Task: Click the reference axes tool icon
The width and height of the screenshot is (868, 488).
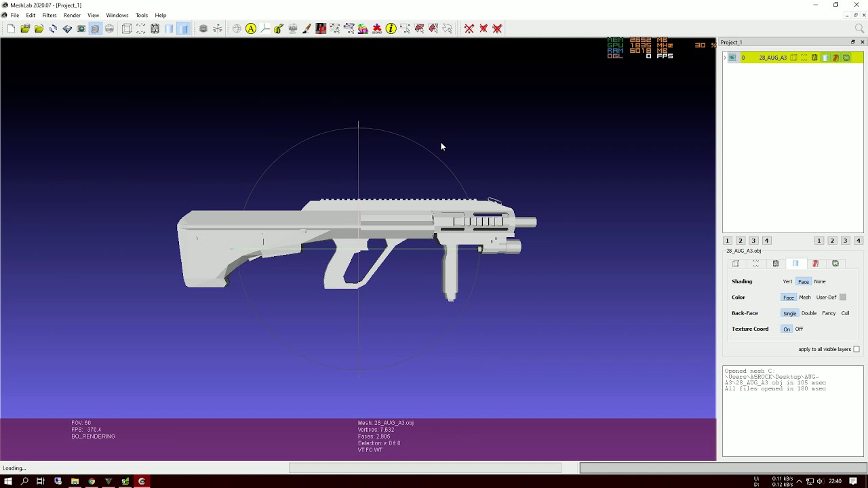Action: point(265,28)
